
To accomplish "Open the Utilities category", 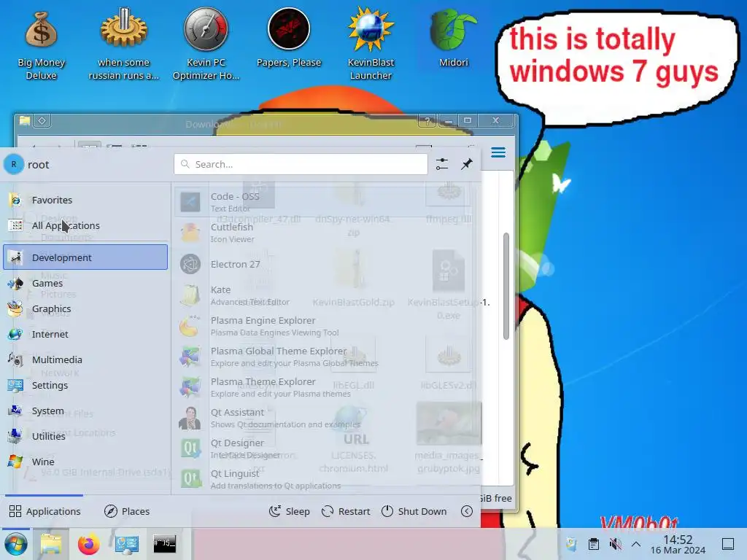I will point(85,436).
